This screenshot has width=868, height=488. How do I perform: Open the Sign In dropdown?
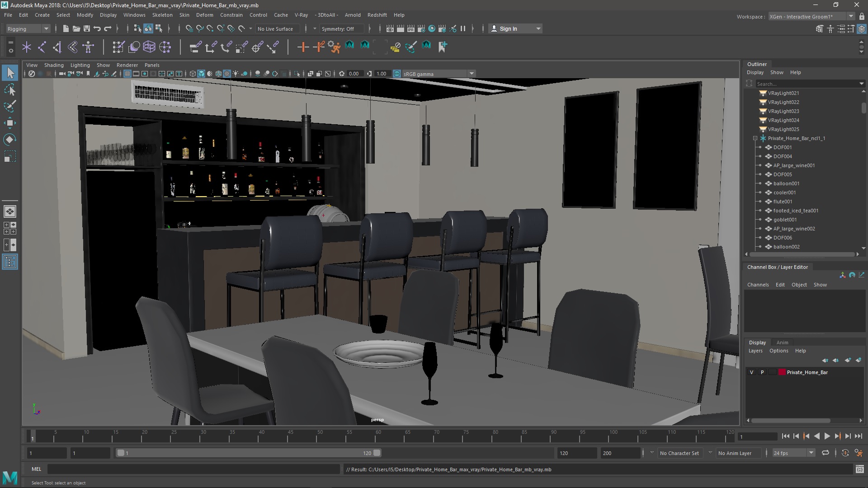tap(515, 29)
